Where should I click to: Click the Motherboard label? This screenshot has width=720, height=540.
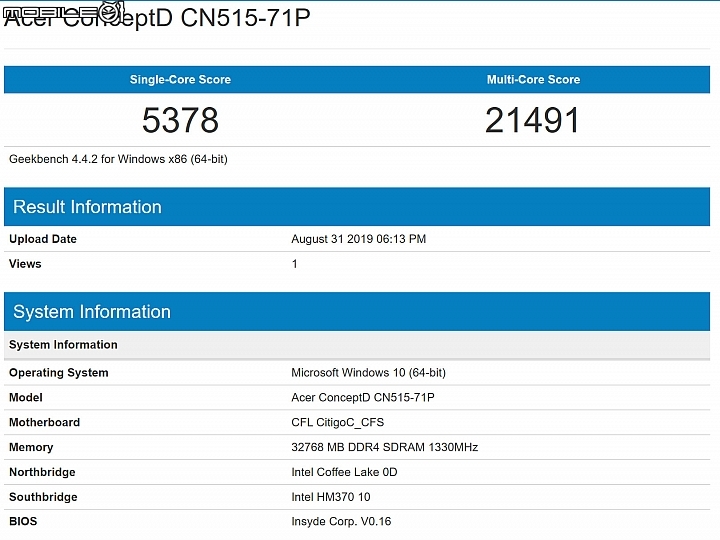45,422
